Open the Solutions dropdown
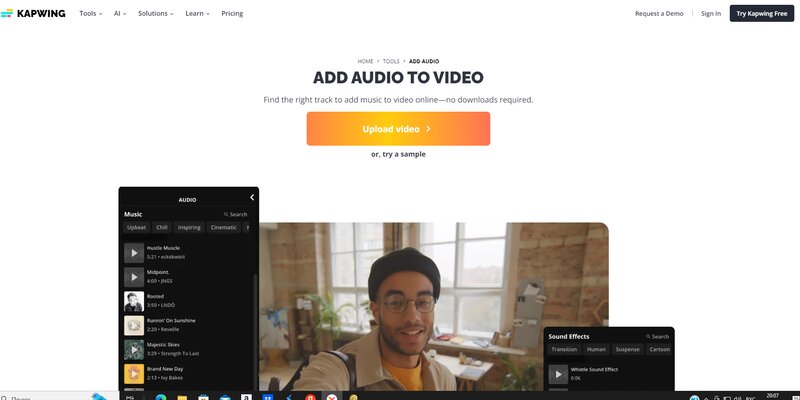The image size is (800, 400). [156, 13]
